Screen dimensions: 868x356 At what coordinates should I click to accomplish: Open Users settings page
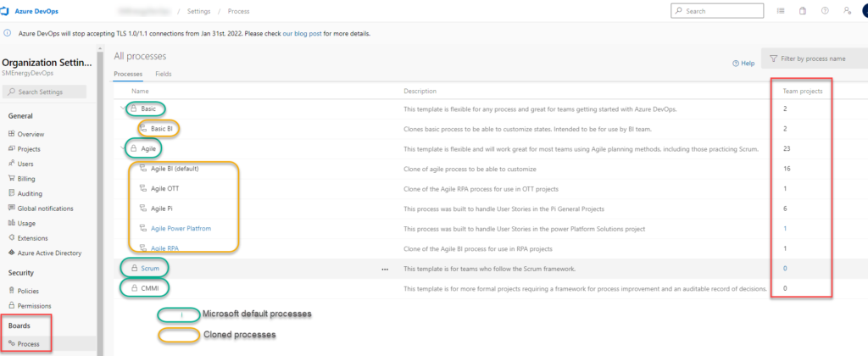[x=25, y=164]
